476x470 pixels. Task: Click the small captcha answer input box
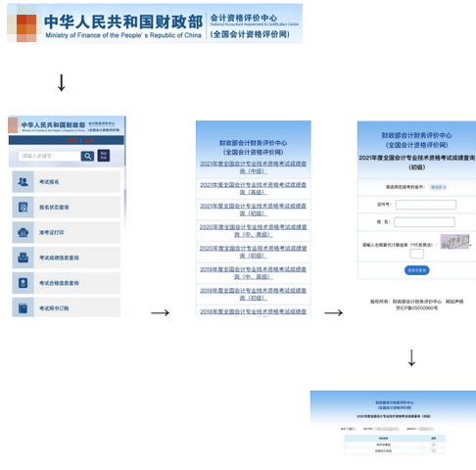(416, 254)
